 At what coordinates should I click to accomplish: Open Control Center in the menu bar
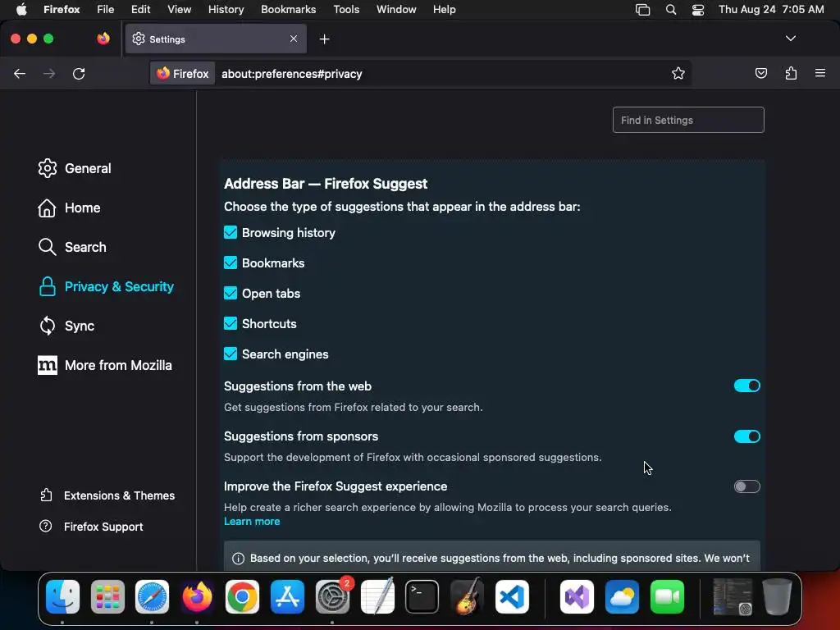coord(698,10)
